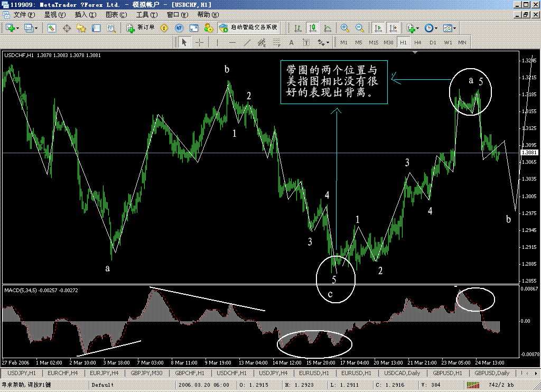The width and height of the screenshot is (541, 392).
Task: Switch to the USDCAD,Daily chart tab
Action: (x=402, y=373)
